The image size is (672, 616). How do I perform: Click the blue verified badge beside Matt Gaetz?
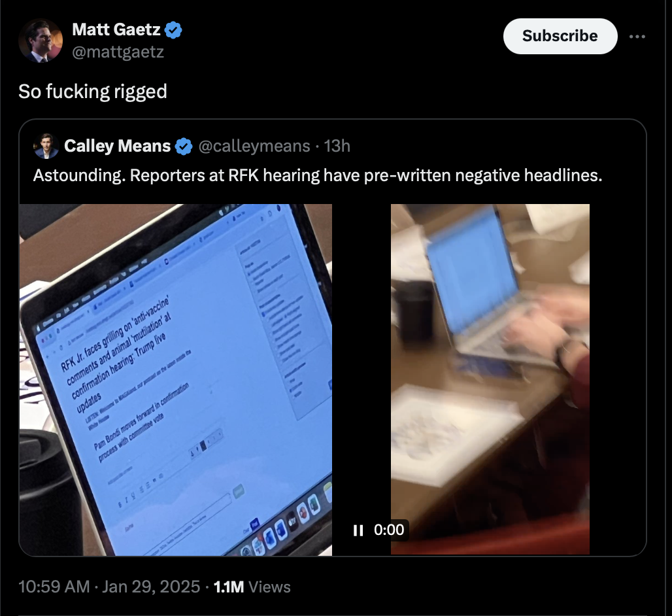pyautogui.click(x=174, y=30)
